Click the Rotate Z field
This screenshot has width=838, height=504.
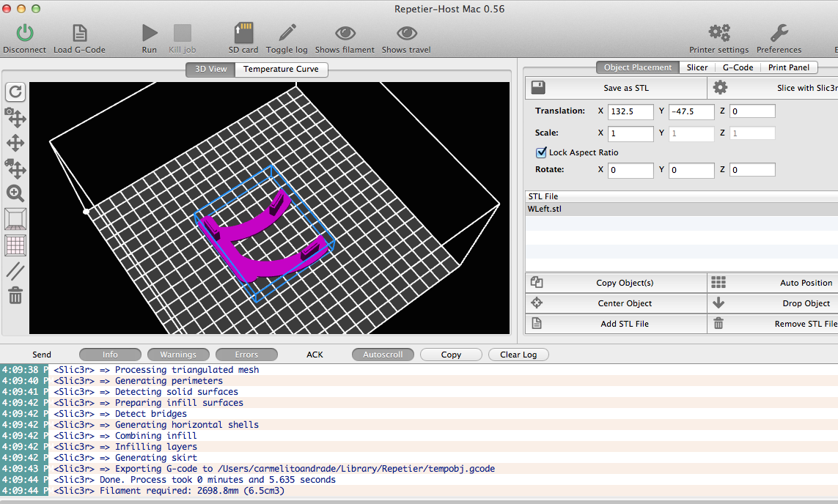tap(752, 170)
